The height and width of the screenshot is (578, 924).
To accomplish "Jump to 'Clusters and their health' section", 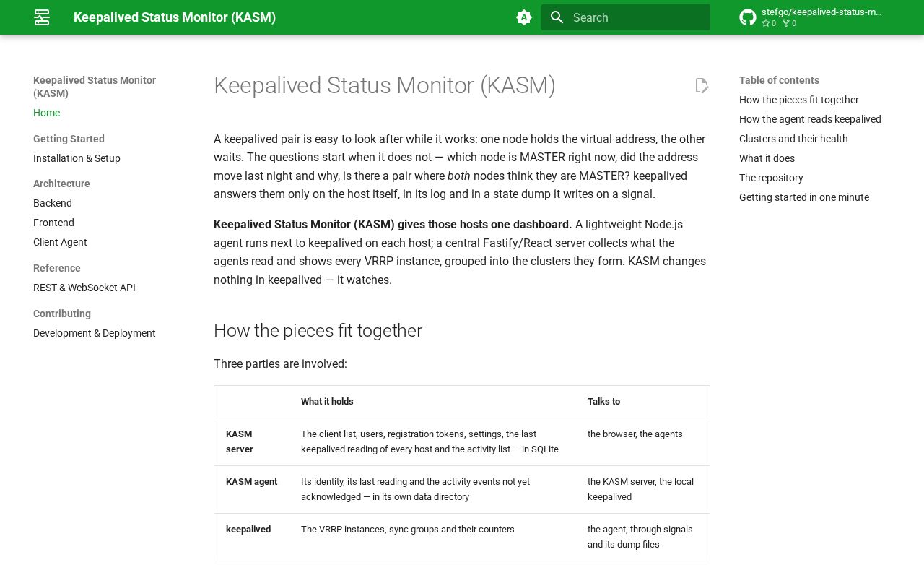I will (793, 139).
